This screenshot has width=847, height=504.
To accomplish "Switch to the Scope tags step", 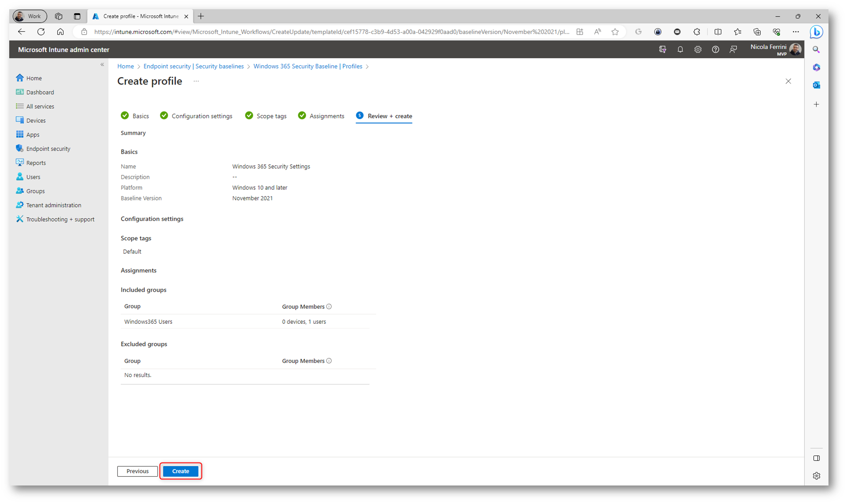I will tap(266, 116).
